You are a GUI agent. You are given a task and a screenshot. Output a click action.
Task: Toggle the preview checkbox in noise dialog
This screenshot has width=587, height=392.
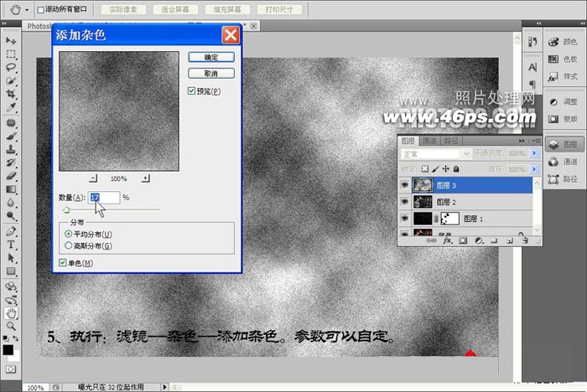[x=191, y=91]
